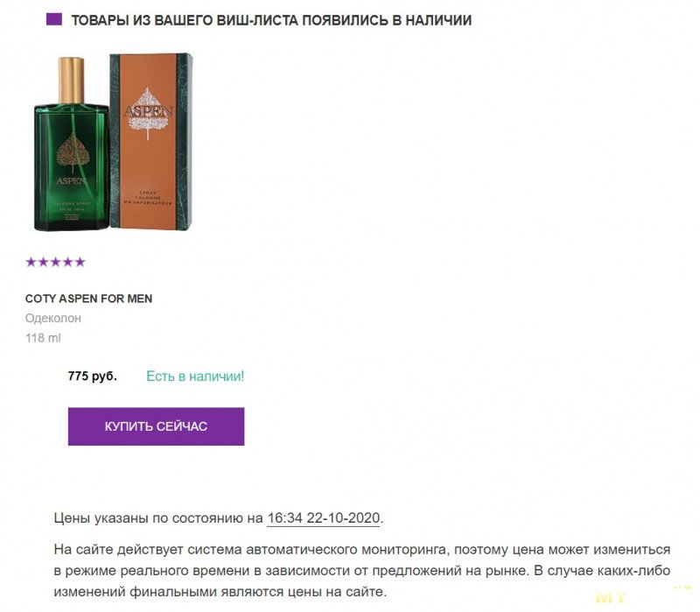Click the automatic monitoring disclaimer paragraph
Viewport: 700px width, 612px height.
point(361,571)
